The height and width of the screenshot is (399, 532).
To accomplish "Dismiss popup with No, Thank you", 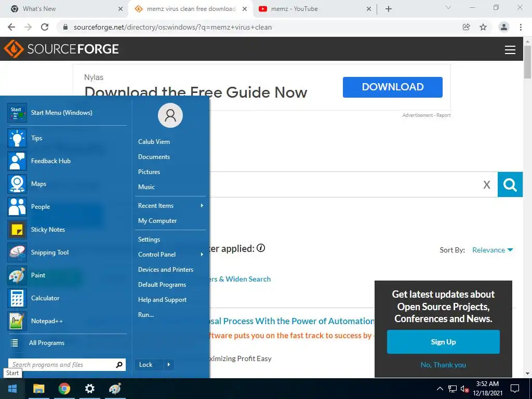I will 443,365.
